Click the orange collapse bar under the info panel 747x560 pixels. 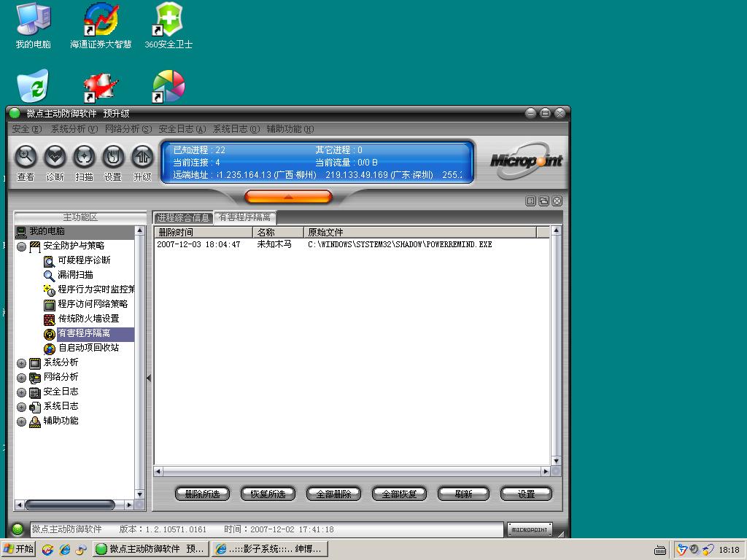[287, 196]
